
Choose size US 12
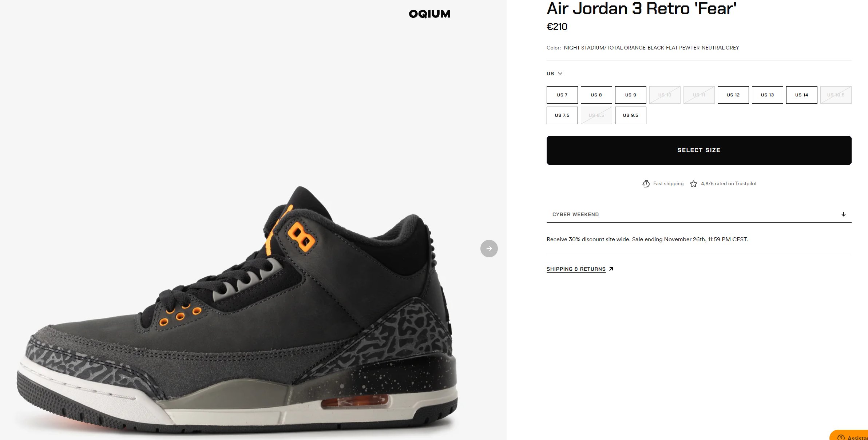(733, 95)
